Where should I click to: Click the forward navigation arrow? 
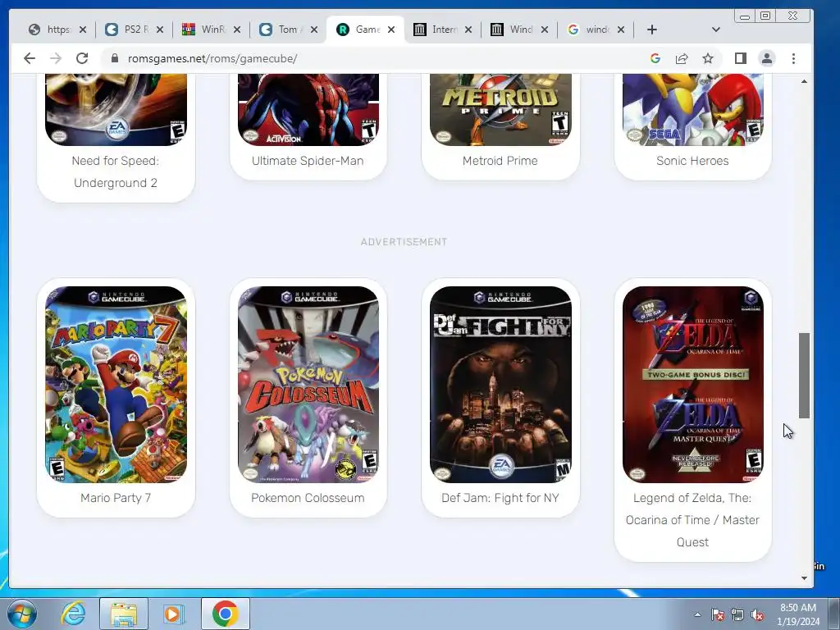(x=56, y=58)
